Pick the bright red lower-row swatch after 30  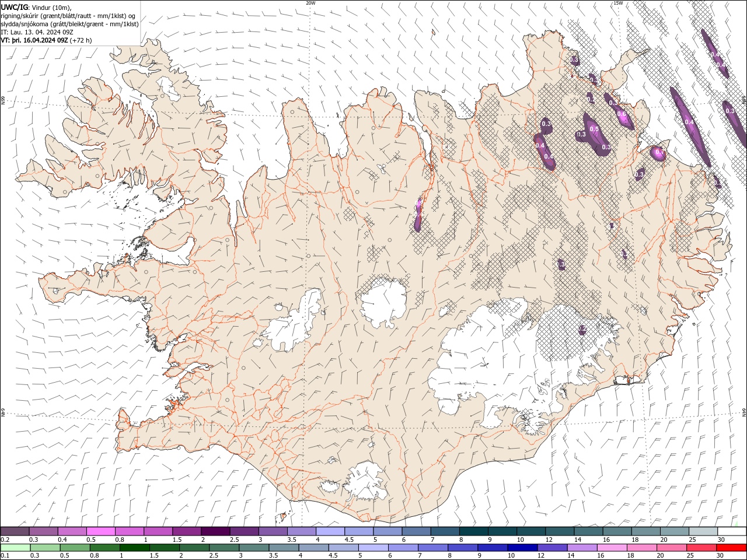[731, 548]
